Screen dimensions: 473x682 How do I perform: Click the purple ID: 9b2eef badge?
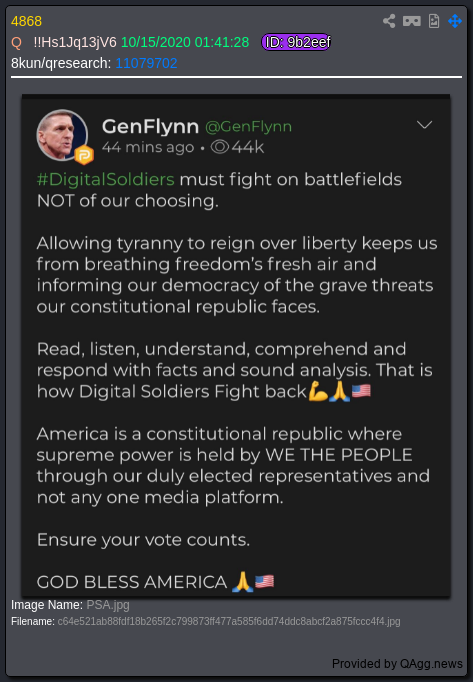tap(296, 42)
